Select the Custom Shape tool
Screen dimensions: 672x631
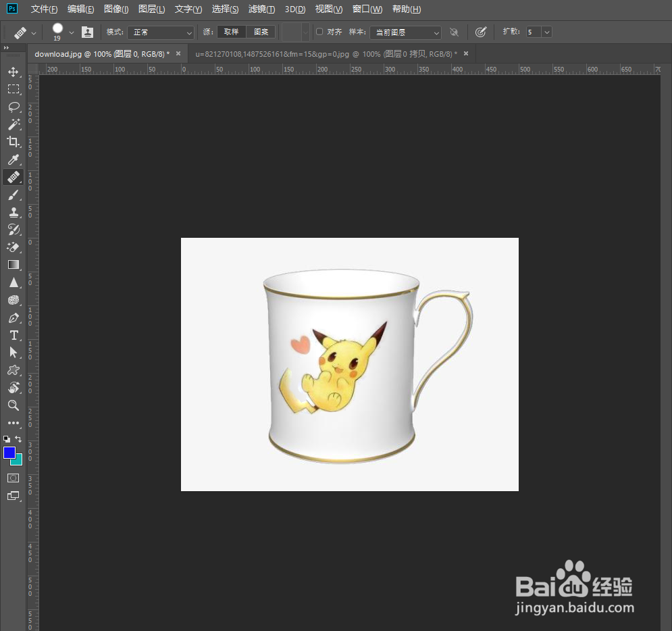[x=14, y=370]
